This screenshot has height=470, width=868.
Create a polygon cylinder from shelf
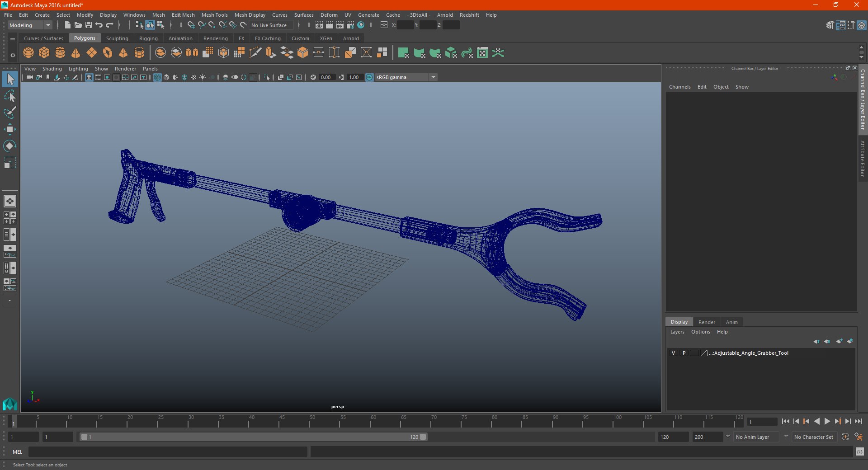[x=60, y=53]
